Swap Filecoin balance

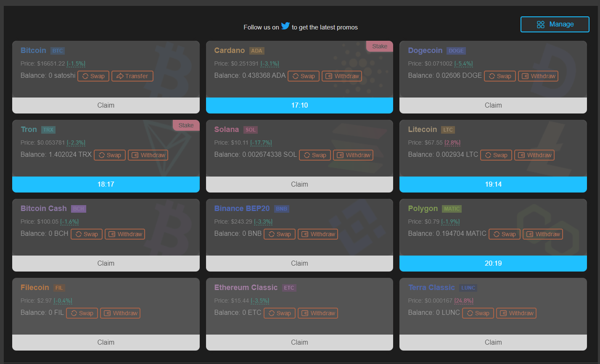(82, 313)
